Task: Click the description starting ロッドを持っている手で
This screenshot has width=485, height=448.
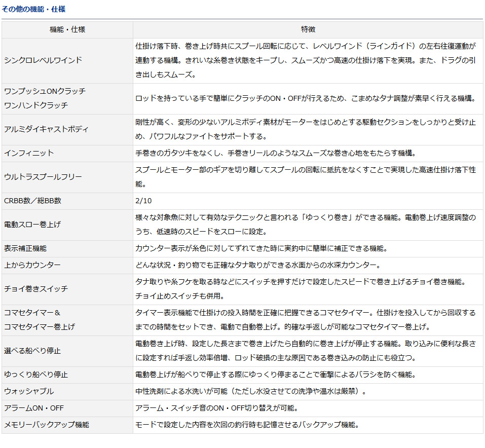Action: coord(306,98)
